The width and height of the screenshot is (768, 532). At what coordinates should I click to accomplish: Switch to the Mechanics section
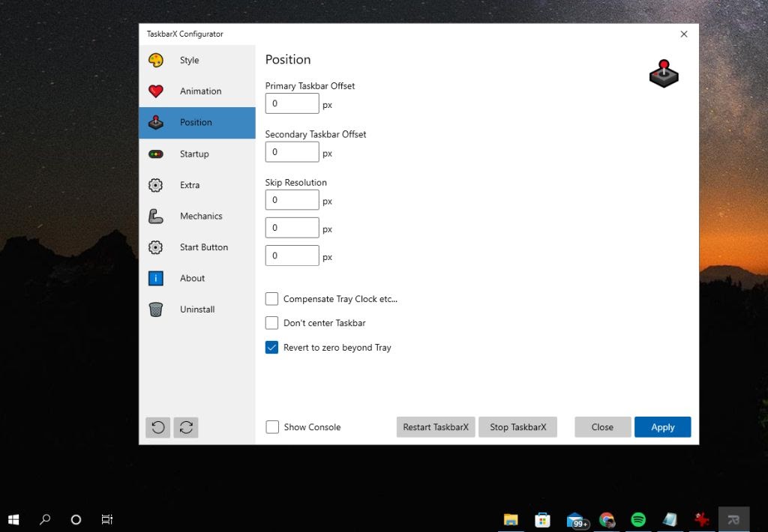(201, 216)
